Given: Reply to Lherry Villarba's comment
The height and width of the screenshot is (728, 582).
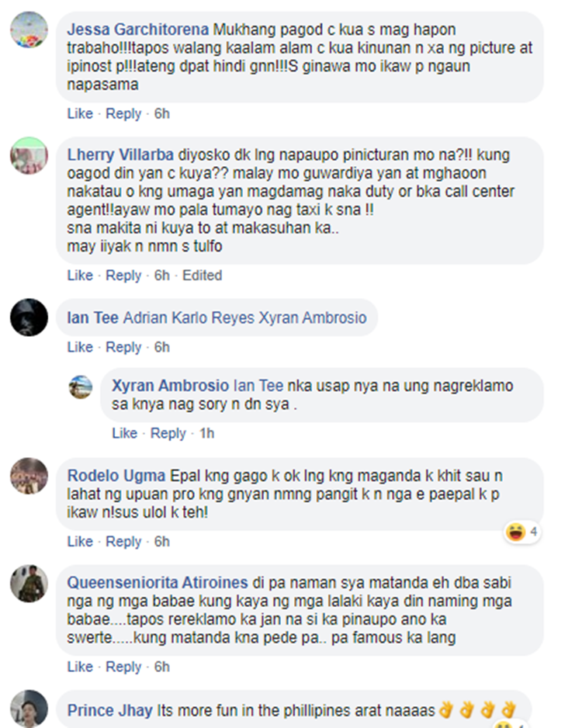Looking at the screenshot, I should 123,276.
